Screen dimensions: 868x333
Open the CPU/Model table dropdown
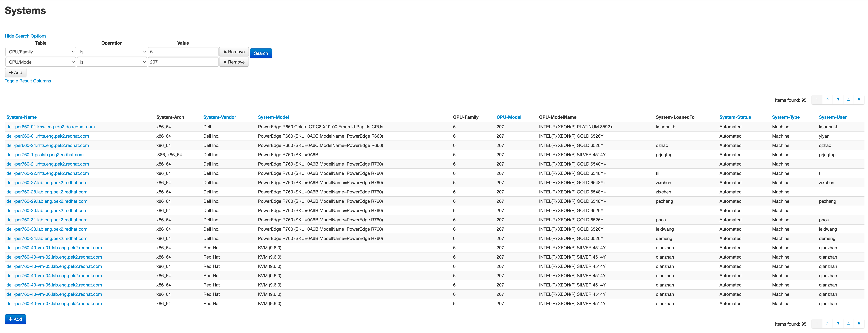pos(41,62)
